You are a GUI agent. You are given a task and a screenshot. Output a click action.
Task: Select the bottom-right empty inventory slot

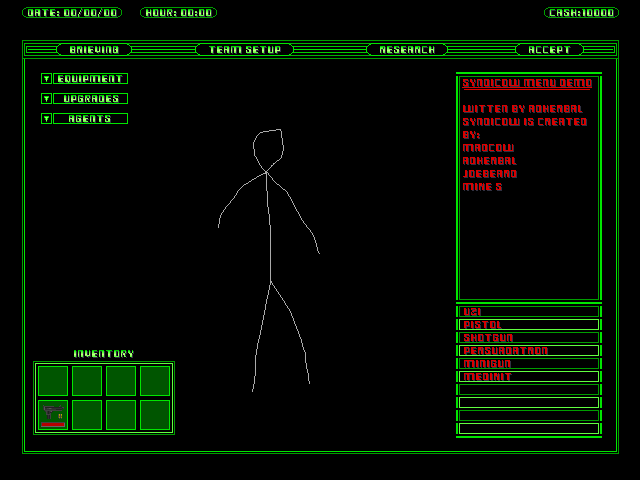(x=155, y=415)
